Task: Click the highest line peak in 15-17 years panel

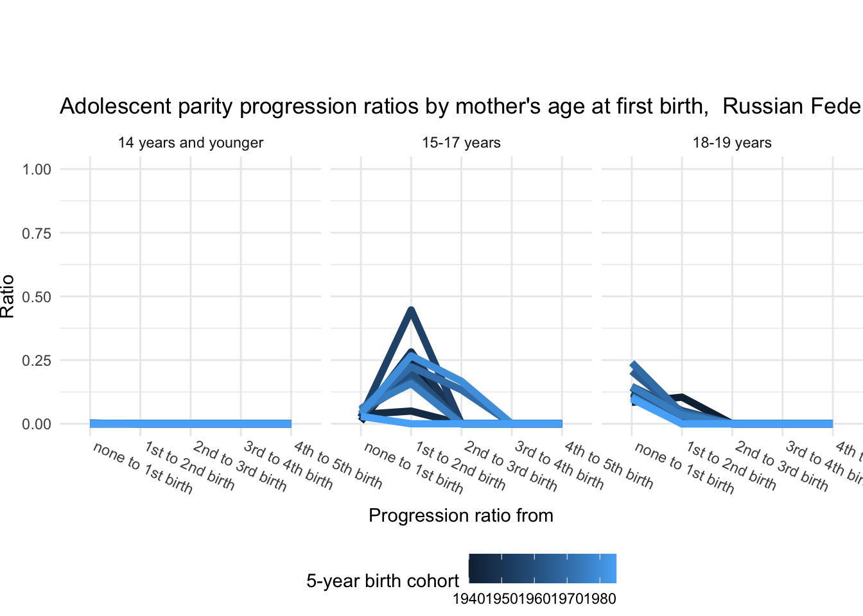Action: pyautogui.click(x=411, y=310)
